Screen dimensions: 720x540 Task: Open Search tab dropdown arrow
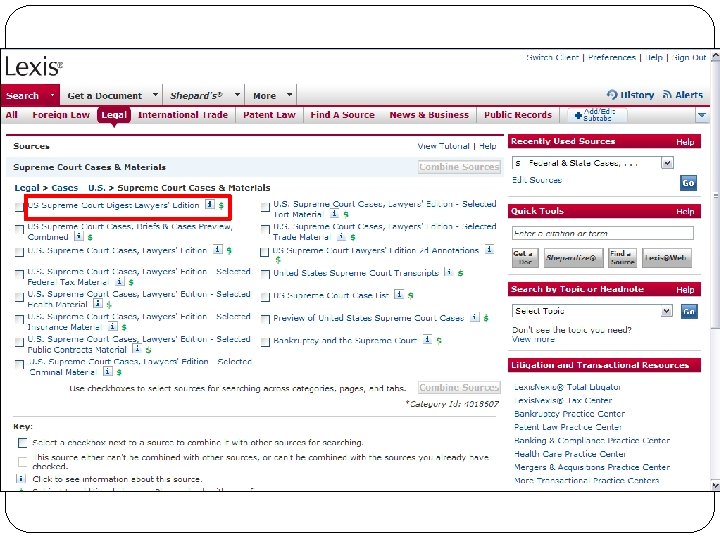52,95
